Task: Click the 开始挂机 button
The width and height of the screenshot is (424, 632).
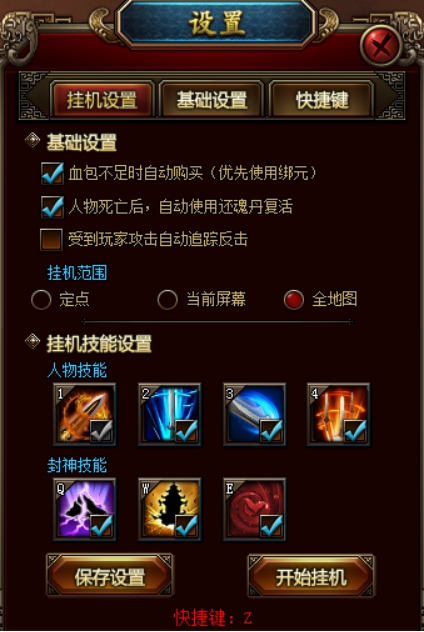Action: [311, 576]
